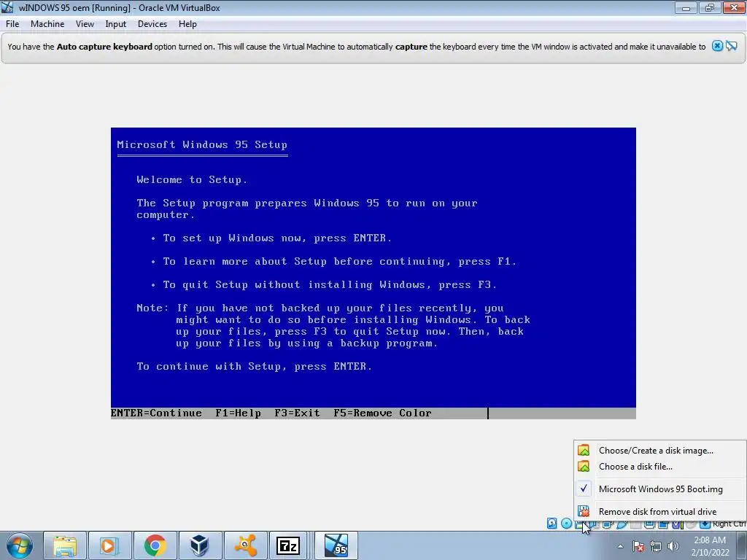Click the optical disk indicator in status bar

(x=566, y=524)
